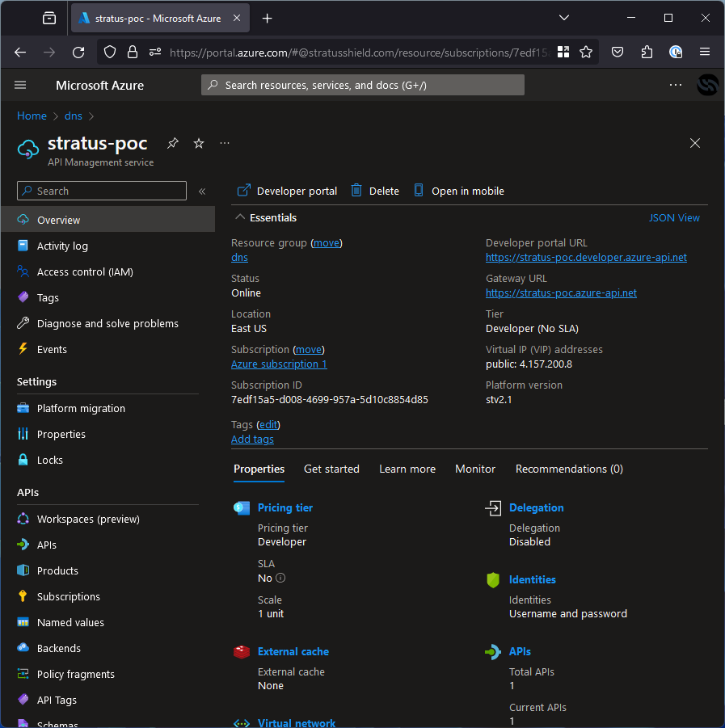
Task: Open the list all tabs dropdown
Action: 564,18
